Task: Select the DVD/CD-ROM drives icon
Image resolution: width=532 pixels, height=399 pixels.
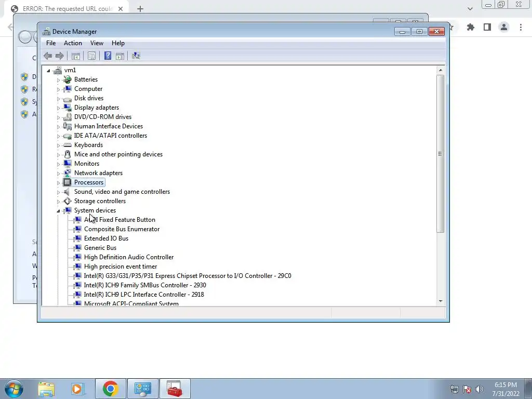Action: click(x=68, y=117)
